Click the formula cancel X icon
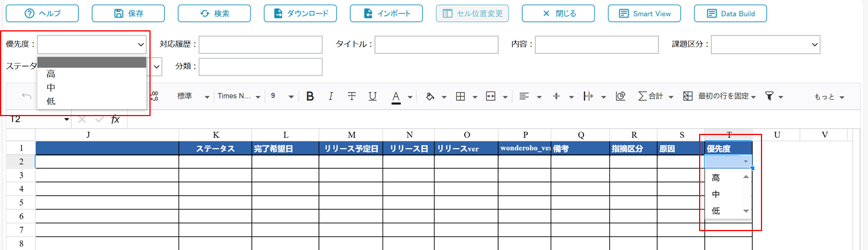 (x=81, y=119)
